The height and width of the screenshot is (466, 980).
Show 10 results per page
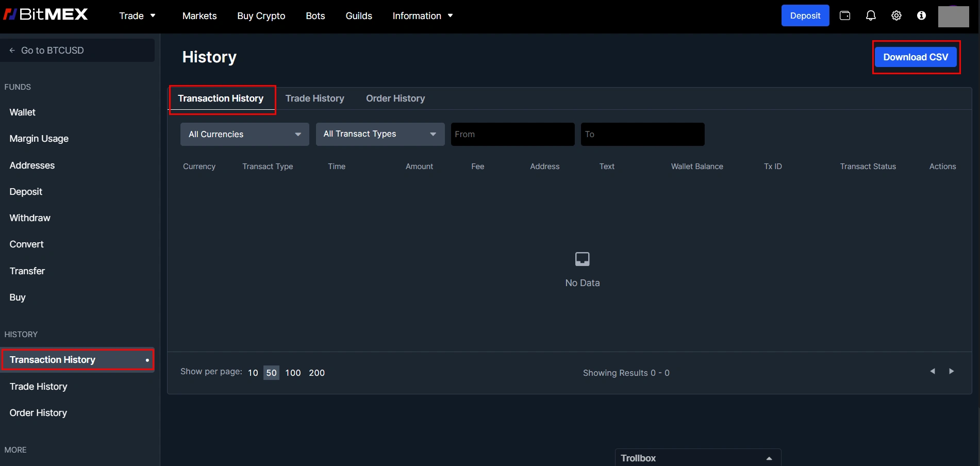click(x=253, y=373)
